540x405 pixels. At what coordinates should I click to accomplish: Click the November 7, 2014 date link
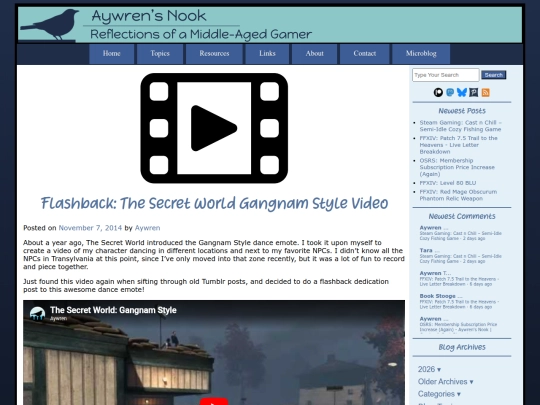point(90,228)
